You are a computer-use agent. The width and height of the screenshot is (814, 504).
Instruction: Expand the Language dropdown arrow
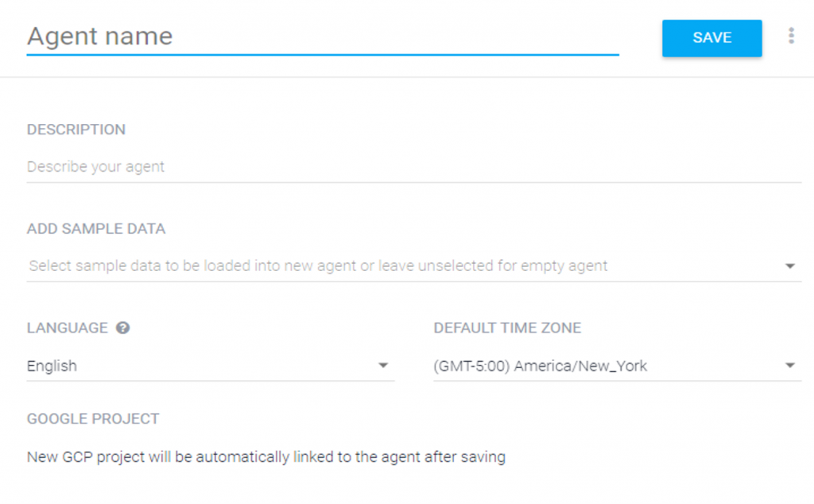click(x=383, y=366)
